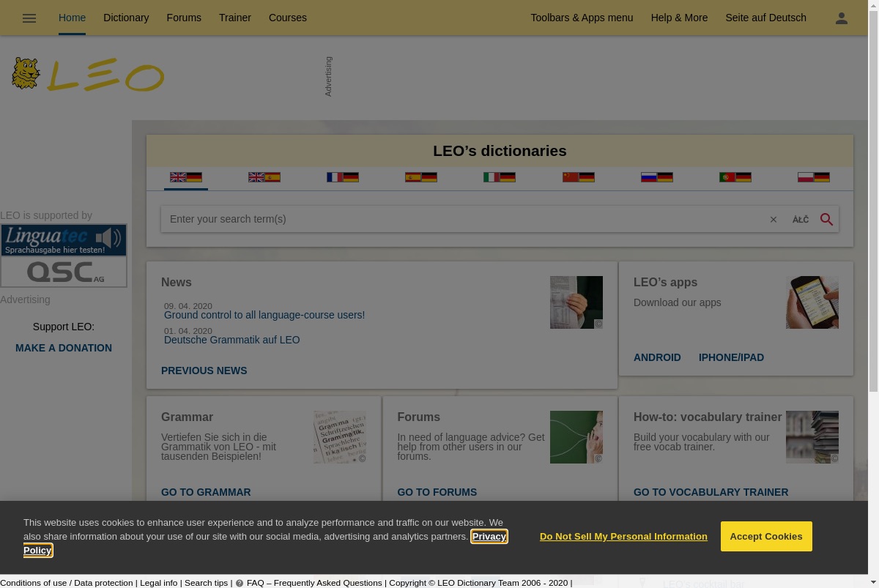Click MAKE A DONATION link
The height and width of the screenshot is (588, 879).
[64, 348]
